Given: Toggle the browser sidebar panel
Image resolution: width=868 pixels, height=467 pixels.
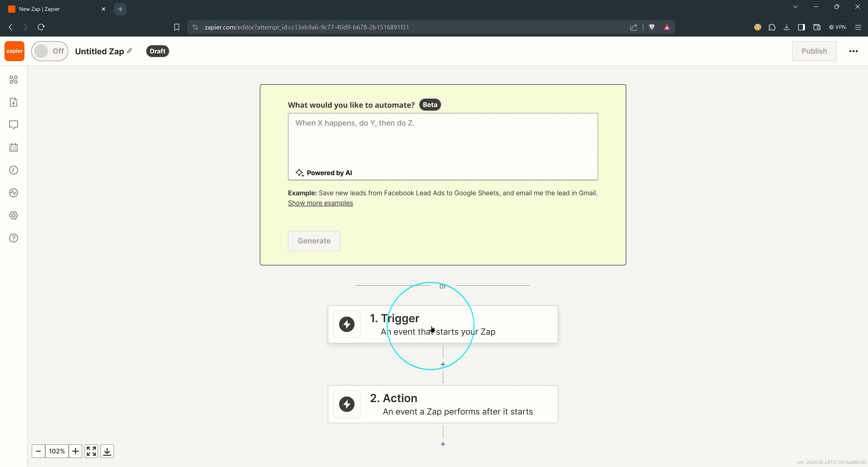Looking at the screenshot, I should pos(802,27).
